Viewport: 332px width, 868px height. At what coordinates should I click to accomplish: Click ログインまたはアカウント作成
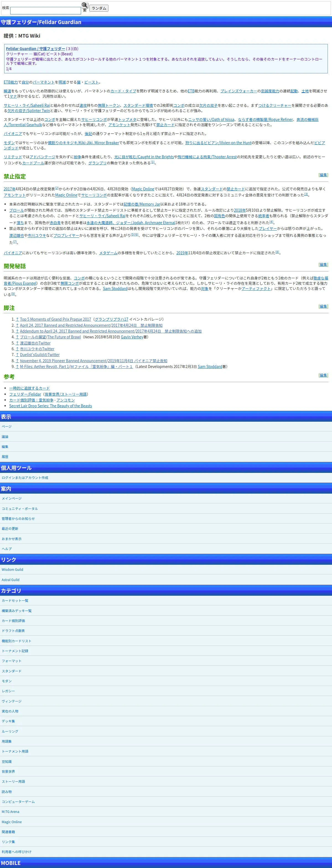click(25, 478)
